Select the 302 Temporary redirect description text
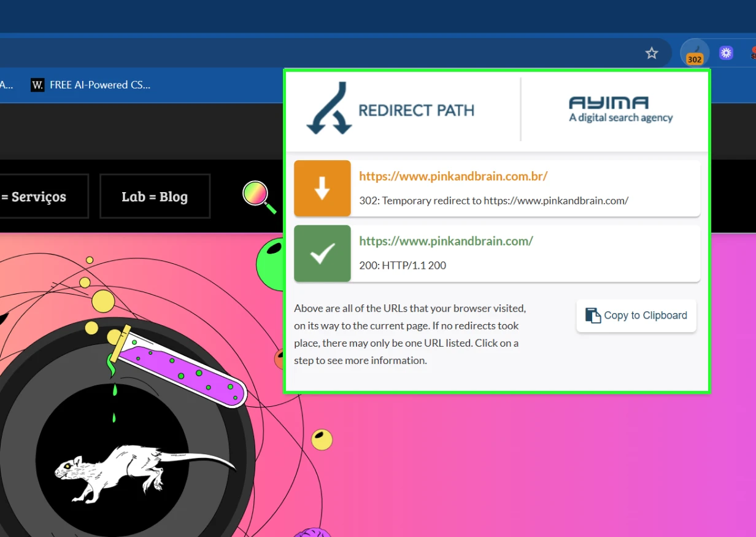The height and width of the screenshot is (537, 756). pos(493,201)
